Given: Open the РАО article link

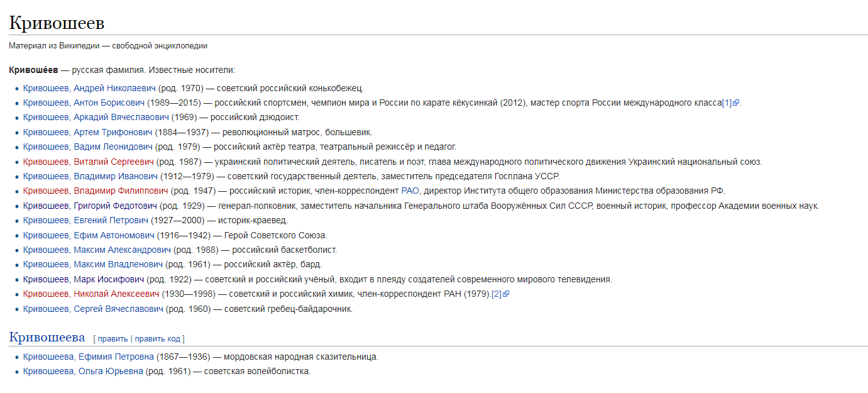Looking at the screenshot, I should [410, 191].
